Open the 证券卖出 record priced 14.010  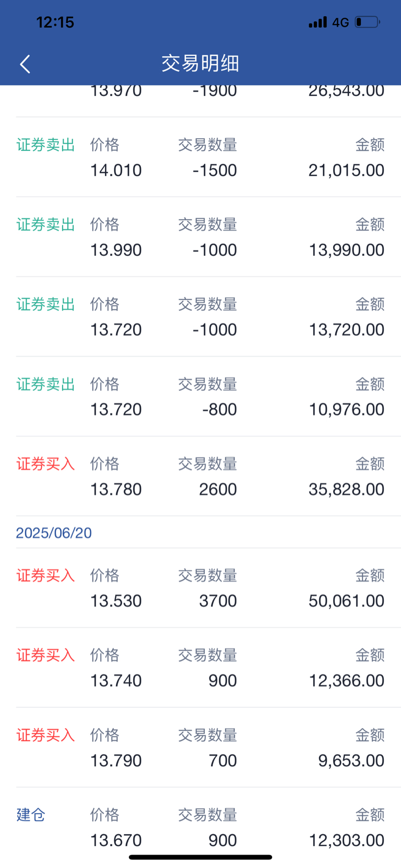click(200, 157)
